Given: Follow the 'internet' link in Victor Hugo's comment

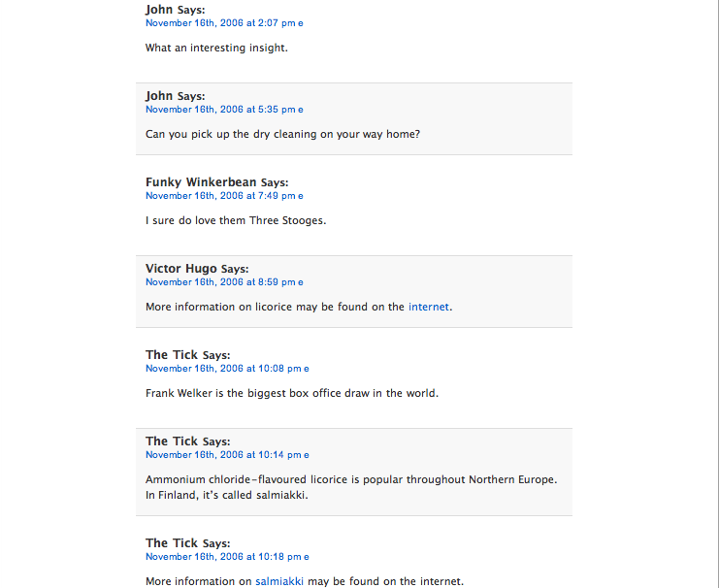Looking at the screenshot, I should tap(429, 307).
